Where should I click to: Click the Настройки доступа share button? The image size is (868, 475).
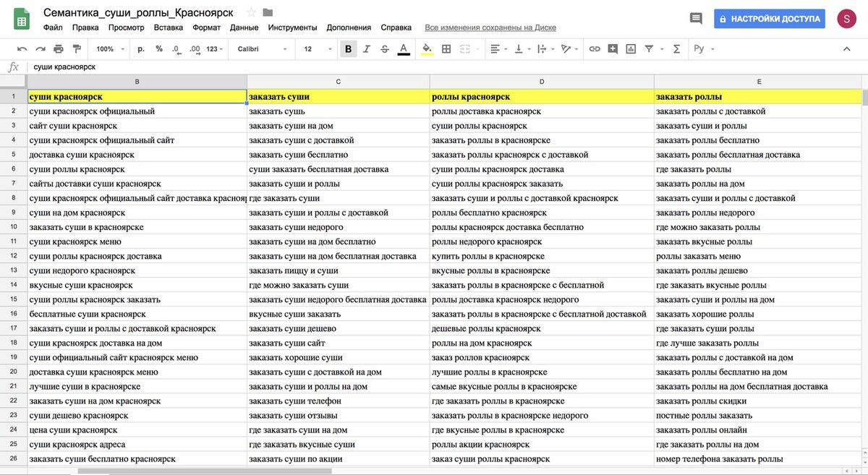770,19
